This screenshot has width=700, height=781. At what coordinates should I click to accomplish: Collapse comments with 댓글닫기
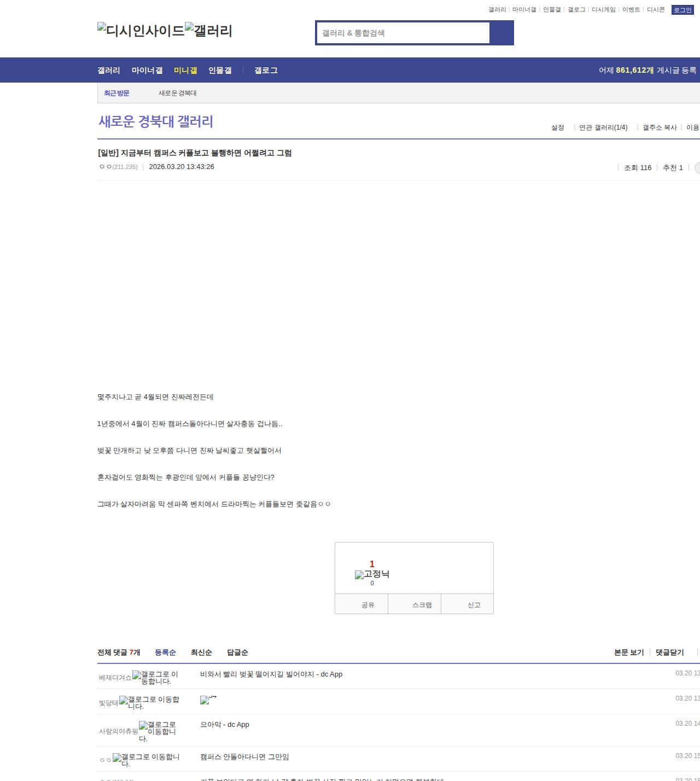click(670, 652)
